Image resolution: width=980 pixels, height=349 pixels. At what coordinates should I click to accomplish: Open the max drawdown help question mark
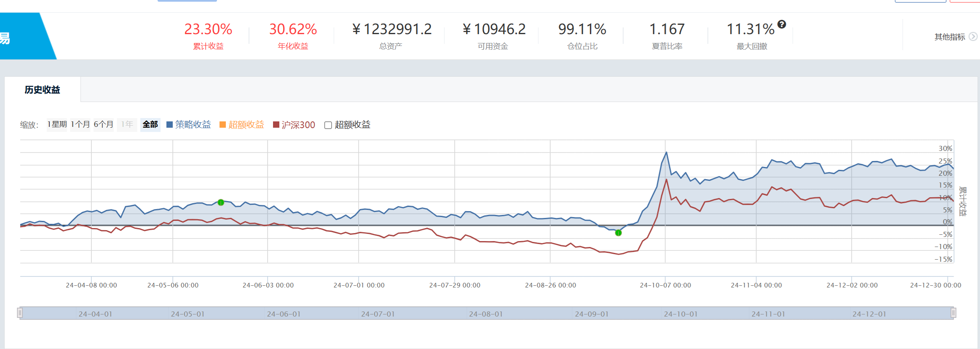(x=782, y=24)
